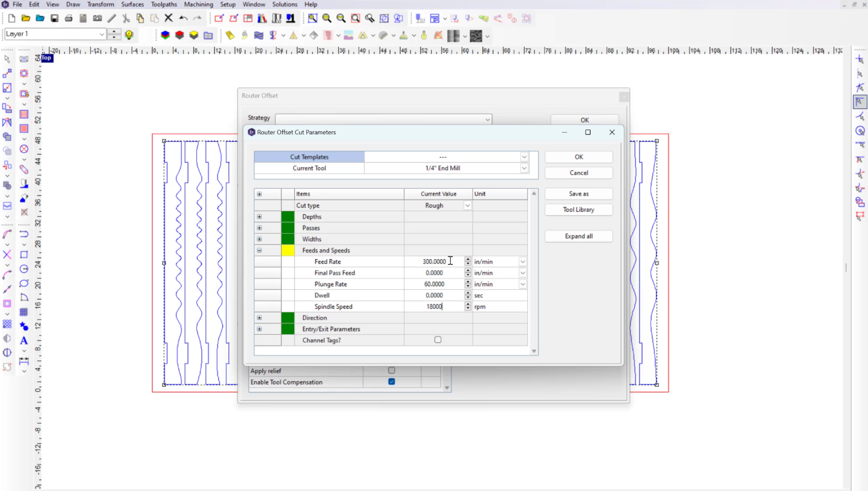Screen dimensions: 868x491
Task: Click the Save disk icon
Action: pos(55,18)
